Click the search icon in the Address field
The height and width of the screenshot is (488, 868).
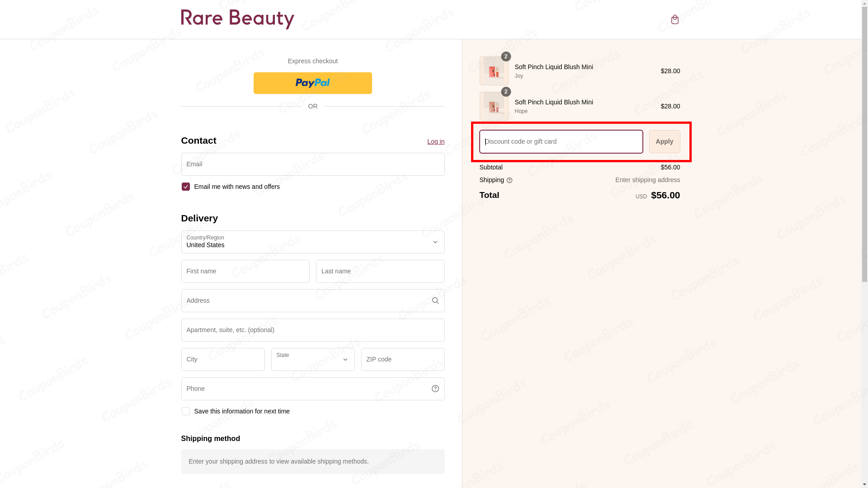[x=435, y=300]
